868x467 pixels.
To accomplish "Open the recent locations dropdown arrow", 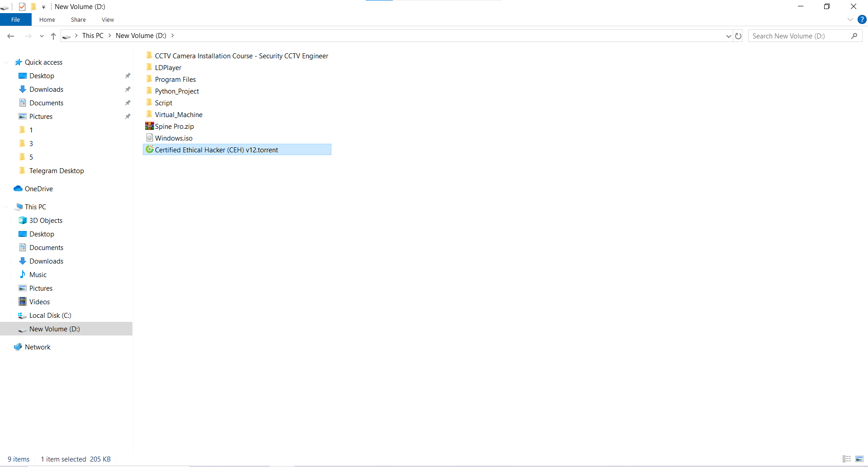I will pos(42,36).
